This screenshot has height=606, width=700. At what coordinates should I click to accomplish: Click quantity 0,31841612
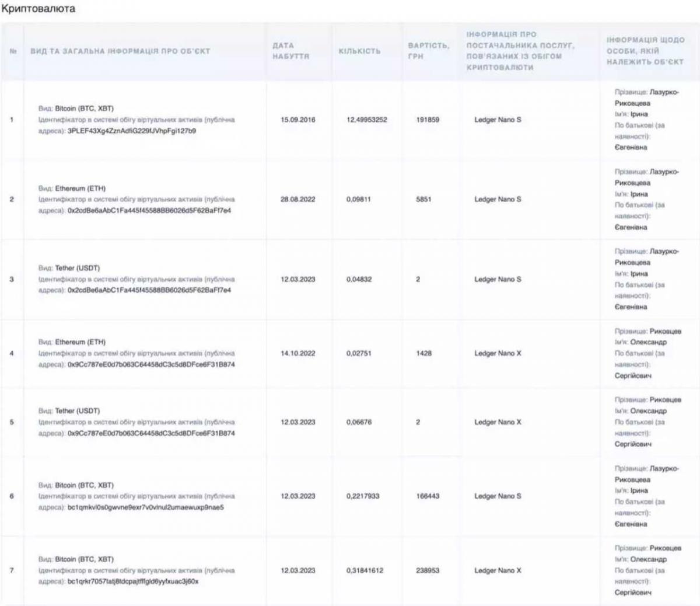click(x=365, y=570)
